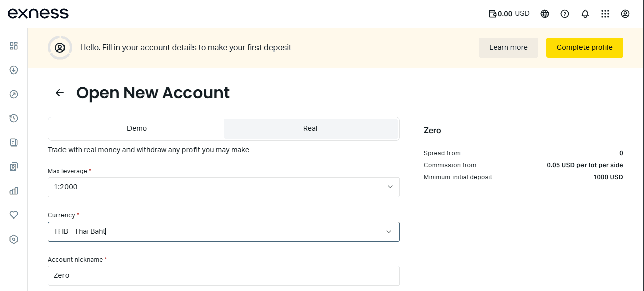Open the analytics bar chart icon
This screenshot has width=644, height=291.
(x=14, y=191)
